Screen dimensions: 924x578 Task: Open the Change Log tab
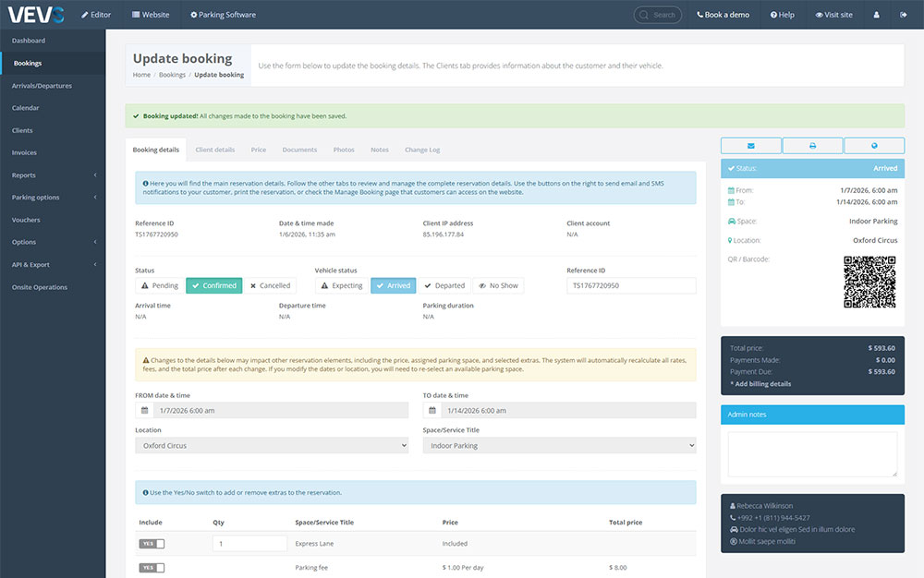422,150
